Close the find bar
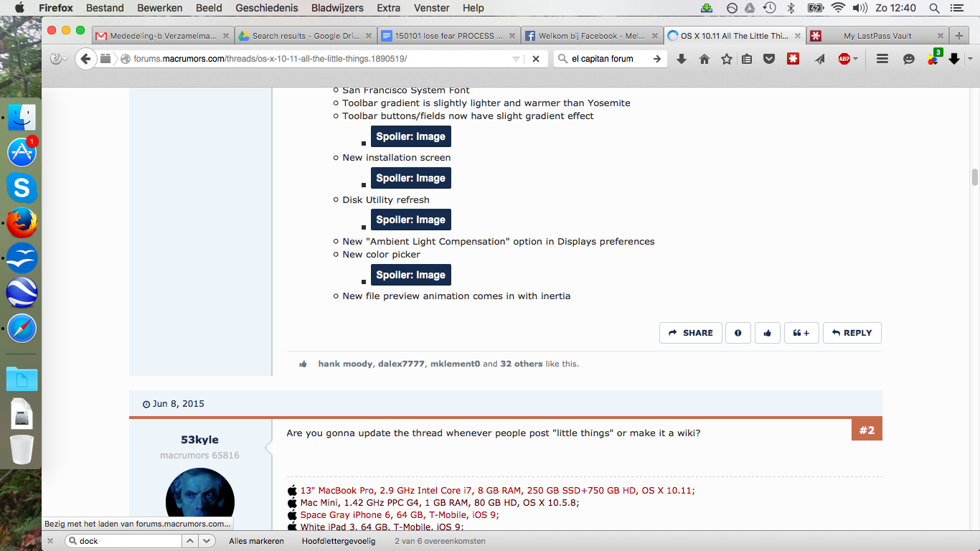980x551 pixels. [50, 541]
